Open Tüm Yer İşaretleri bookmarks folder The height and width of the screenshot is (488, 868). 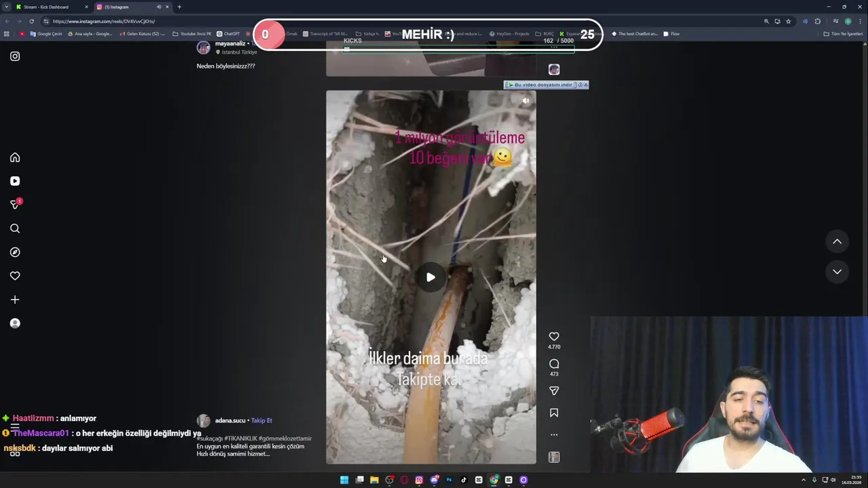coord(843,34)
